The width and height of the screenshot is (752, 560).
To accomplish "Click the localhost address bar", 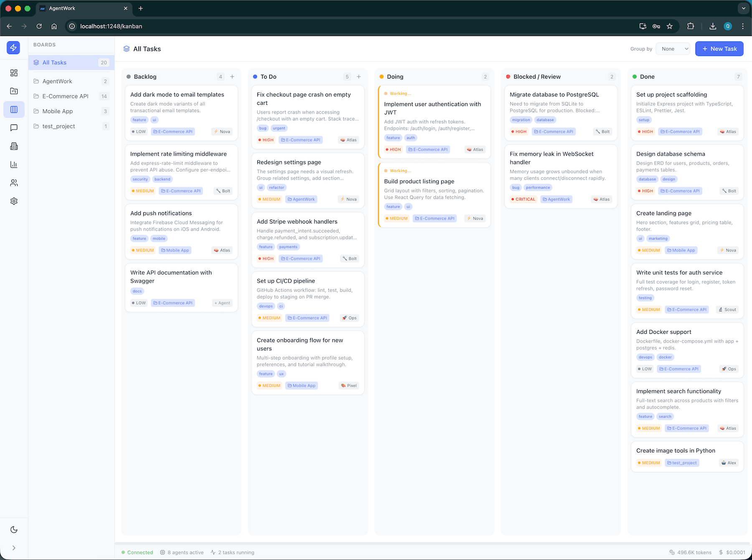I will 110,26.
